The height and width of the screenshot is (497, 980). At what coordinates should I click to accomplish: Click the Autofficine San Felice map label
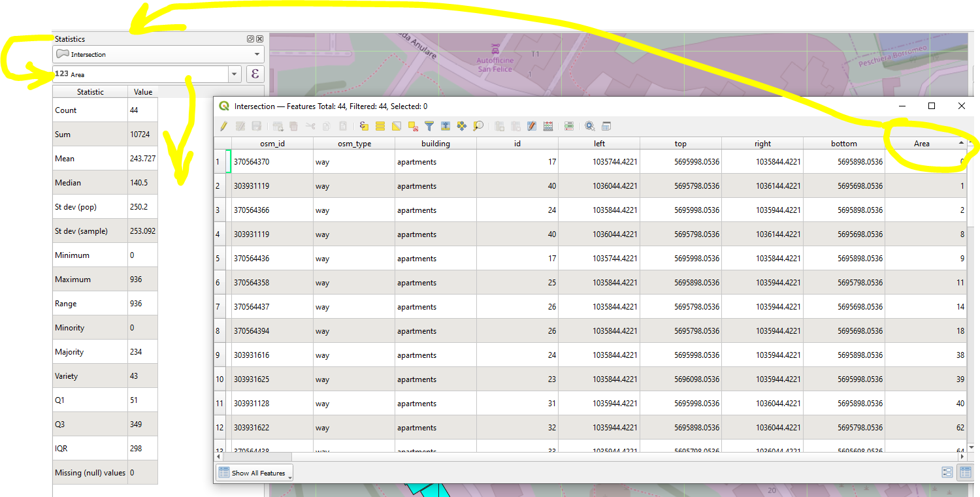[495, 65]
